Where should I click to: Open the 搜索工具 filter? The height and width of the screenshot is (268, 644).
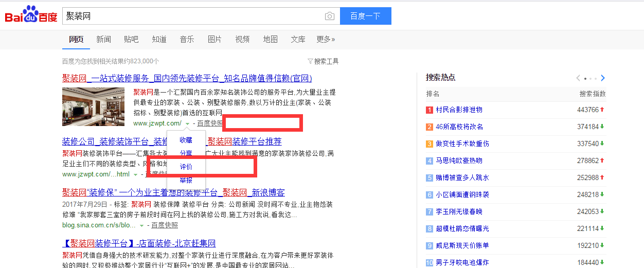pyautogui.click(x=323, y=61)
